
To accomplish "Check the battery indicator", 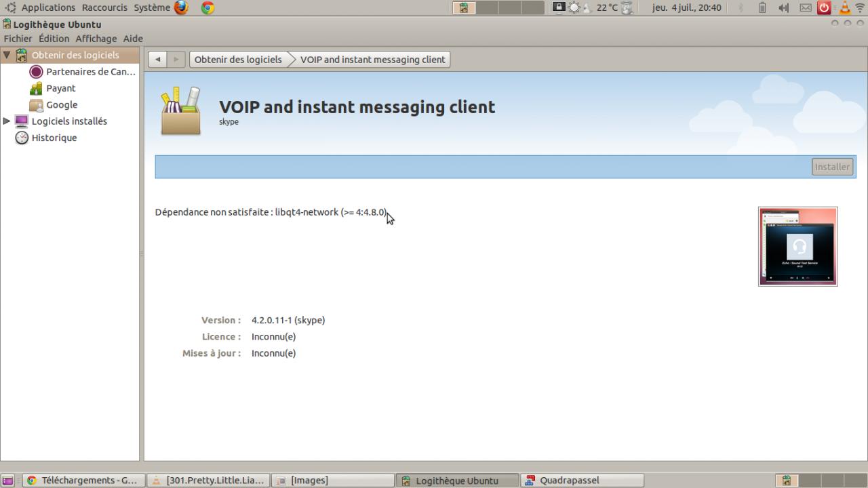I will click(762, 7).
